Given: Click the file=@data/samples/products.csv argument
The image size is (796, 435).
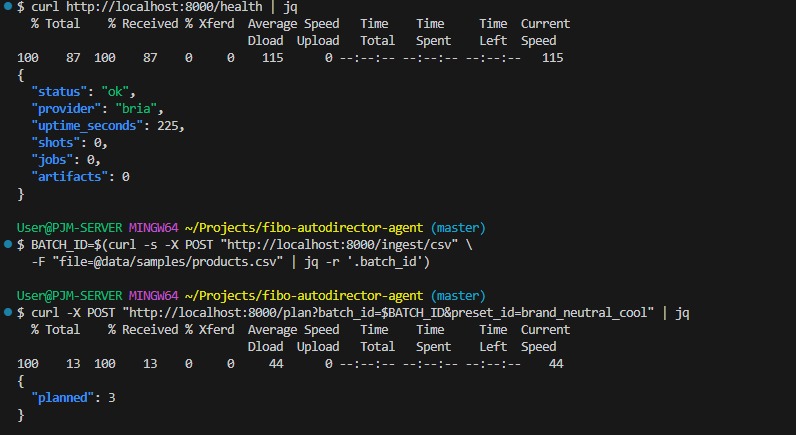Looking at the screenshot, I should coord(168,262).
